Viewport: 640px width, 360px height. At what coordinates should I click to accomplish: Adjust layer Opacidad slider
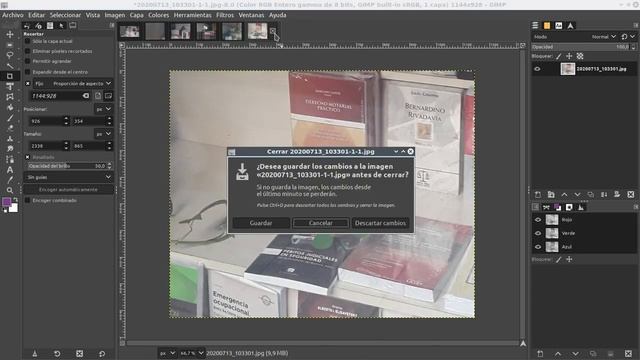point(581,47)
